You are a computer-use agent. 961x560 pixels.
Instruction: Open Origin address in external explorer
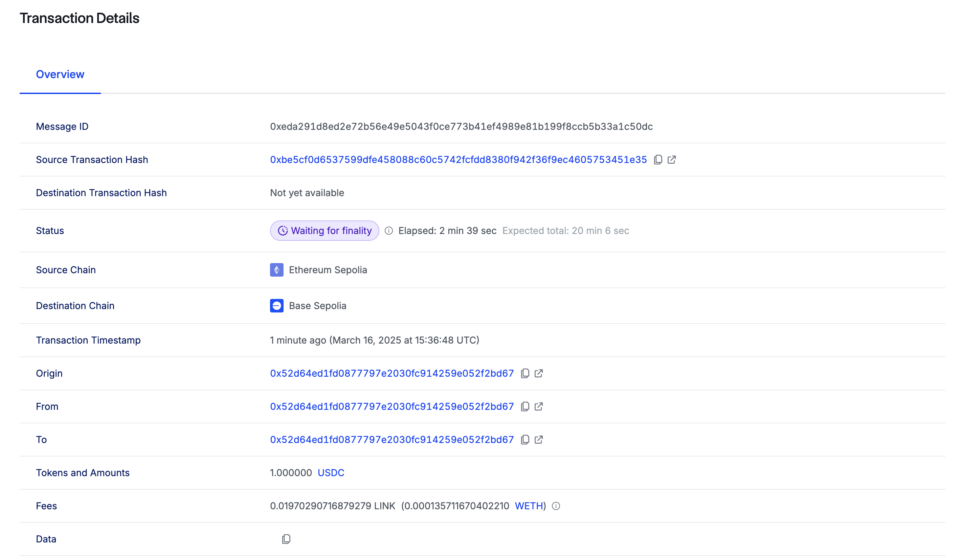[538, 374]
